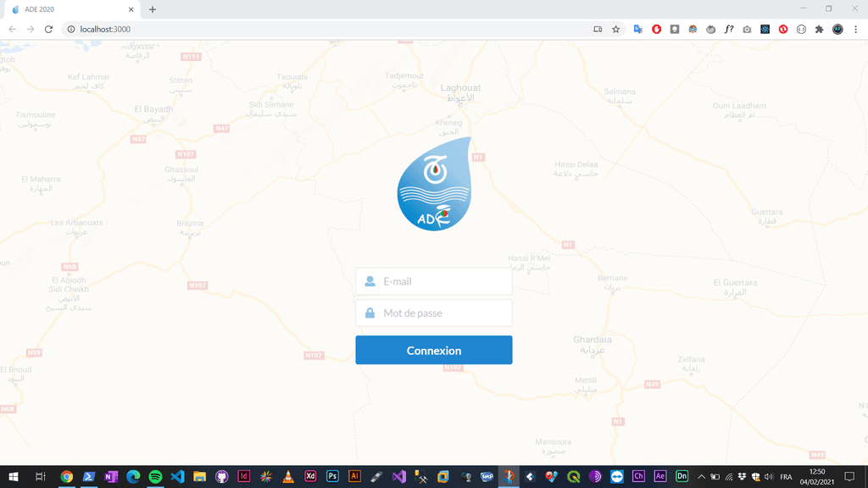Open VLC media player from the taskbar
Screen dimensions: 868x488
pos(288,476)
